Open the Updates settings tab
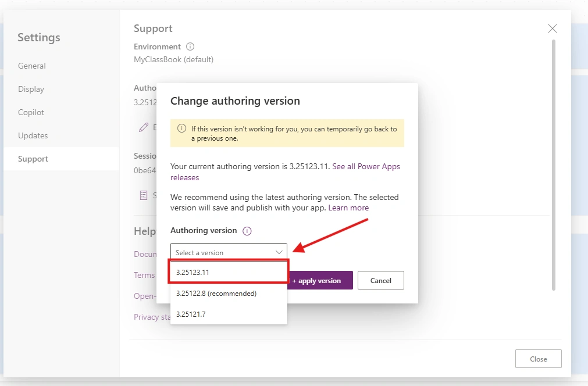This screenshot has height=386, width=588. coord(62,135)
